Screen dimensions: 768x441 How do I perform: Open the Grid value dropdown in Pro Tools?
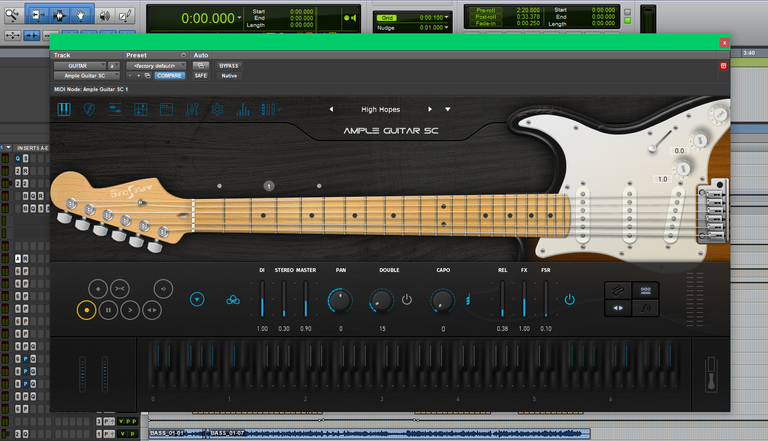[x=446, y=17]
